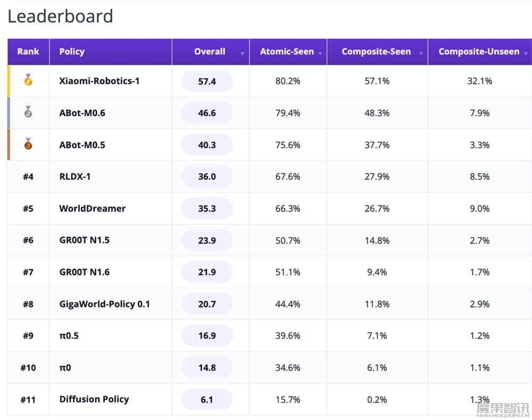Click the 36.0 overall score badge

click(x=207, y=177)
